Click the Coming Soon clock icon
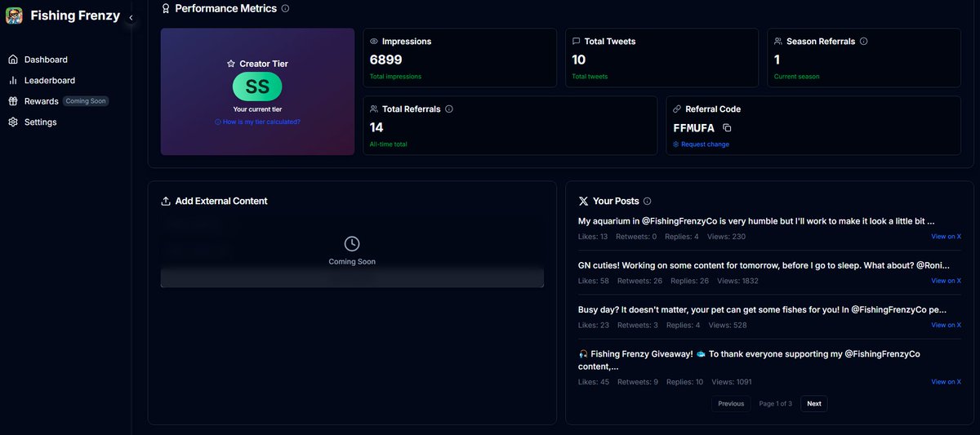The width and height of the screenshot is (980, 435). point(352,243)
